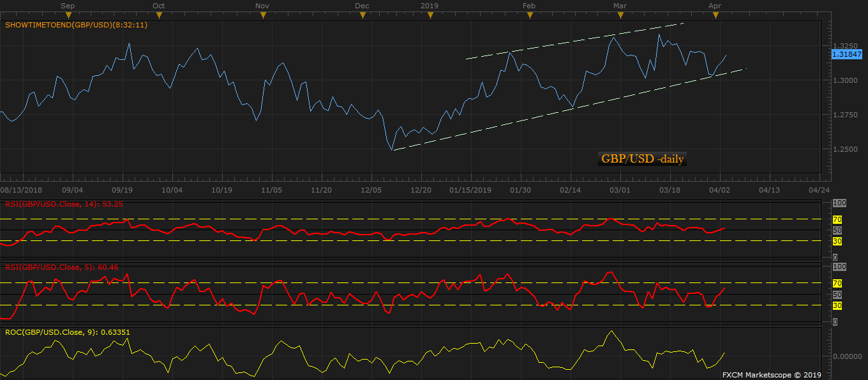
Task: Click the 70 level label on RSI 14
Action: point(837,219)
